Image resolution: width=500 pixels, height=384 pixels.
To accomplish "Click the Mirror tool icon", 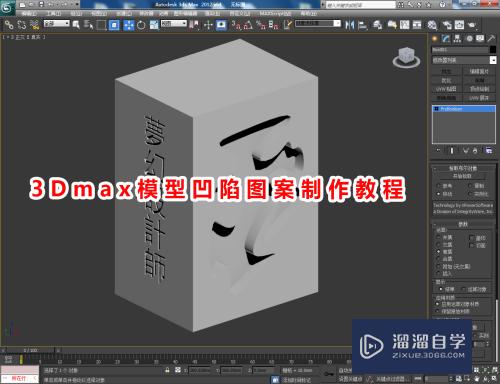I will (x=350, y=25).
